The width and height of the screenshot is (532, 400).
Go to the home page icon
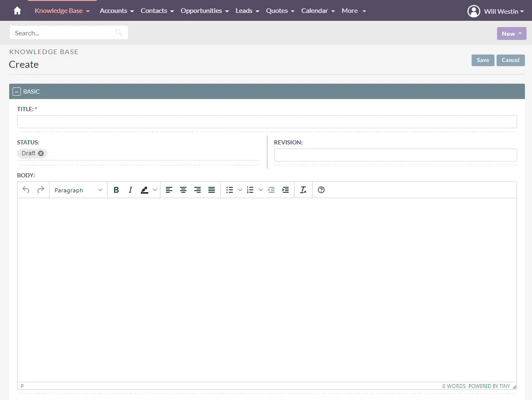point(17,11)
